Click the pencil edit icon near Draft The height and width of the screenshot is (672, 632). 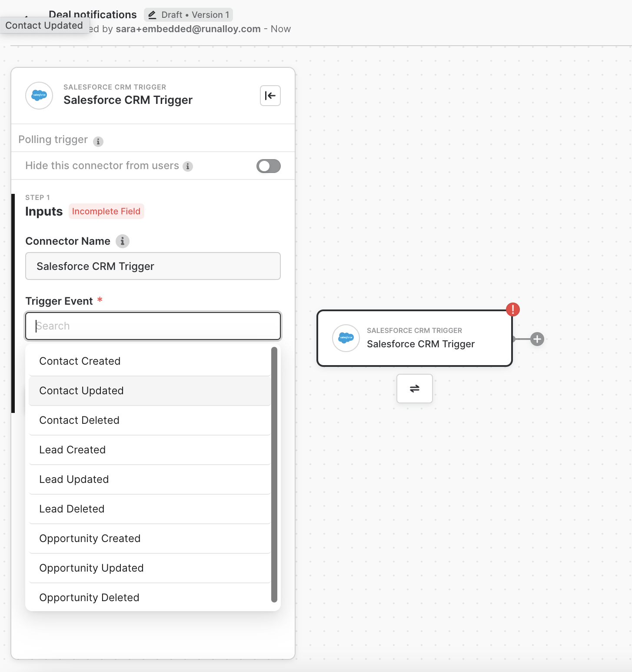click(x=152, y=15)
